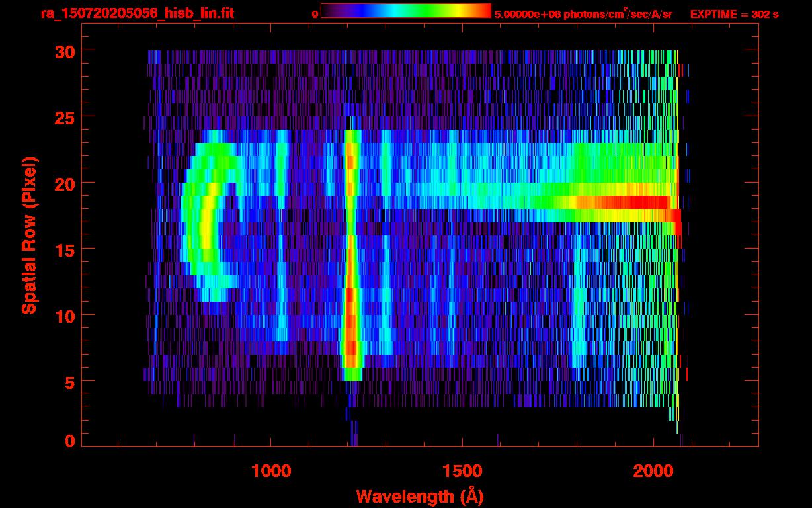The width and height of the screenshot is (812, 508).
Task: Click the y-axis tick label 20
Action: pos(65,183)
